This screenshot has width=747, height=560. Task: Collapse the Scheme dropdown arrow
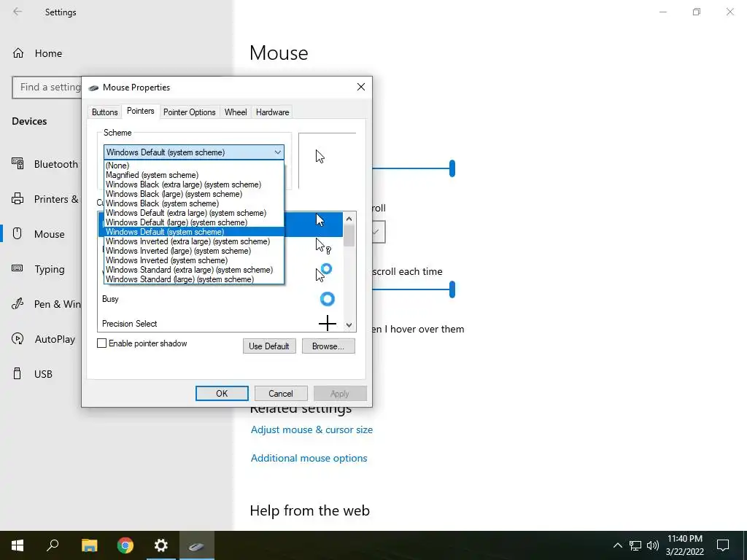(x=278, y=152)
